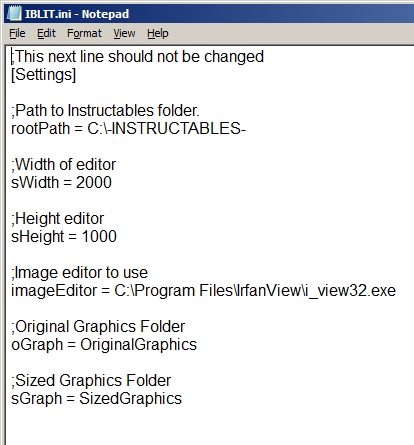Click the oGraph = OriginalGraphics line
The height and width of the screenshot is (445, 414).
tap(104, 345)
